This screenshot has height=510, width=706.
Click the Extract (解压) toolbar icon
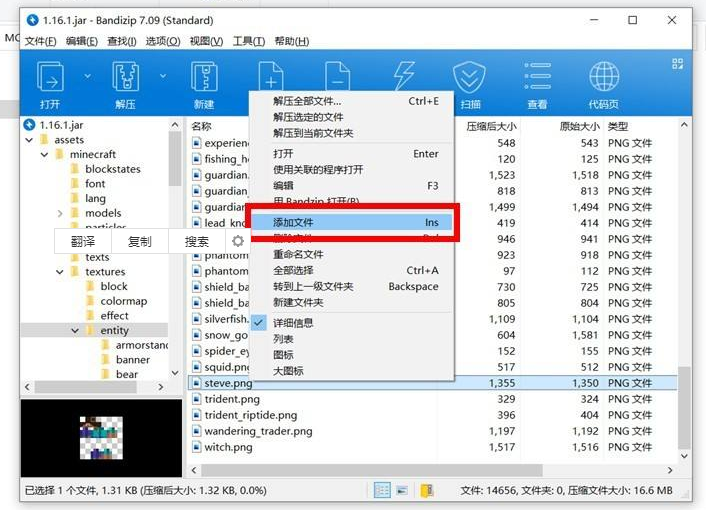point(125,77)
